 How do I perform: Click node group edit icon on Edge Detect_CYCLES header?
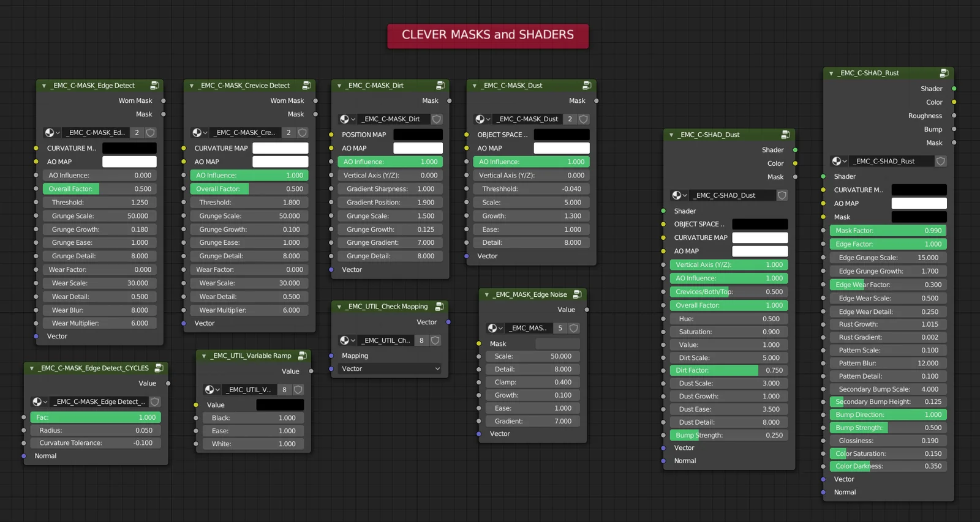(159, 368)
